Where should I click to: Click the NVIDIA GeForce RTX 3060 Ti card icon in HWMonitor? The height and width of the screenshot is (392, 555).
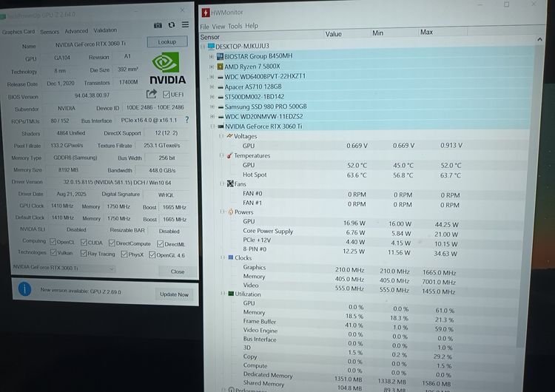[x=221, y=126]
